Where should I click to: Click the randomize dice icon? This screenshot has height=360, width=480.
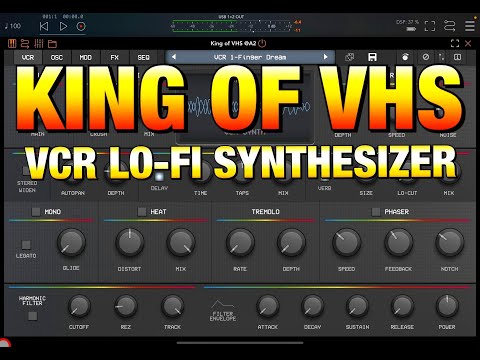(350, 57)
